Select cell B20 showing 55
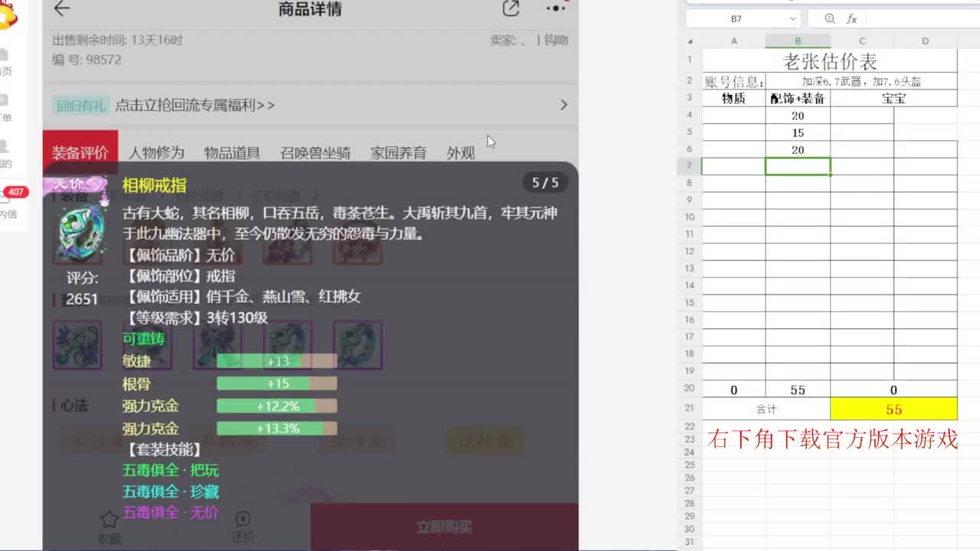Viewport: 980px width, 551px height. (798, 390)
